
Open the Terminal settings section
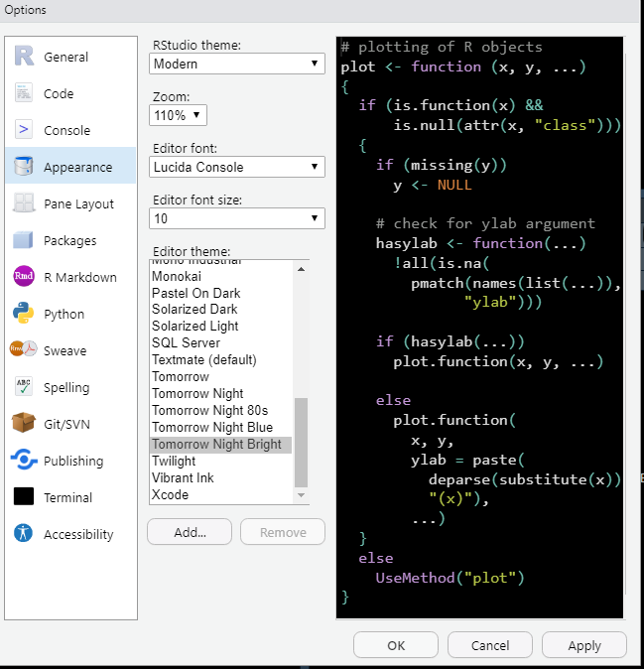(70, 497)
